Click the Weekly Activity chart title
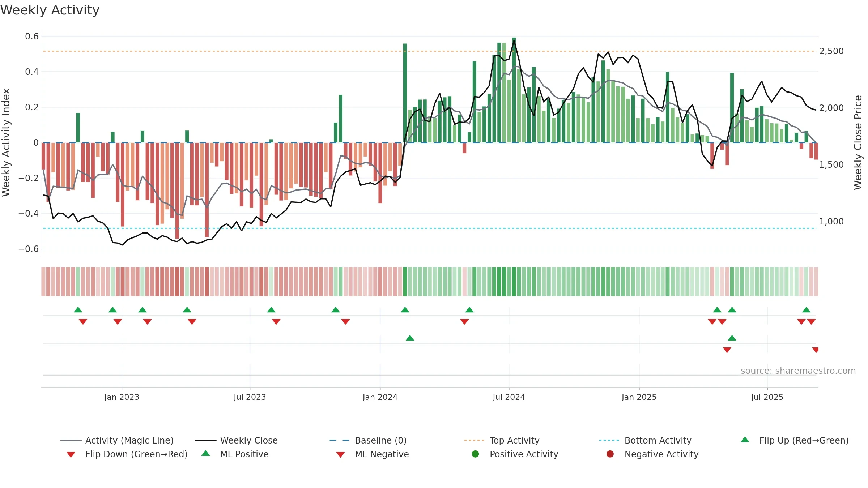Image resolution: width=868 pixels, height=488 pixels. point(50,10)
